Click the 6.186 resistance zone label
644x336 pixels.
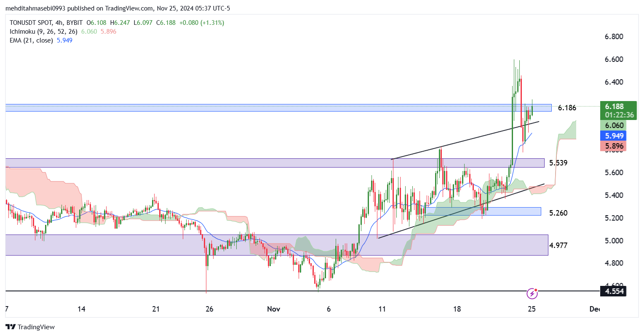(567, 108)
